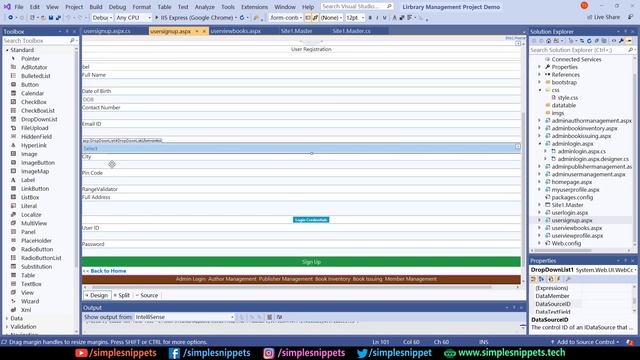Click the Pointer tool in the Toolbox
This screenshot has height=360, width=640.
coord(30,58)
